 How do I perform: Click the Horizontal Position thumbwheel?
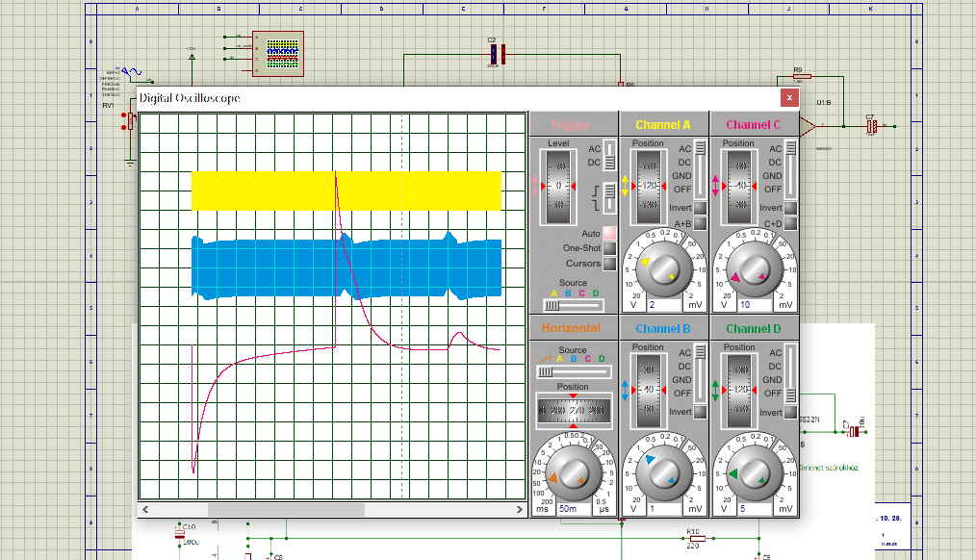pos(573,411)
